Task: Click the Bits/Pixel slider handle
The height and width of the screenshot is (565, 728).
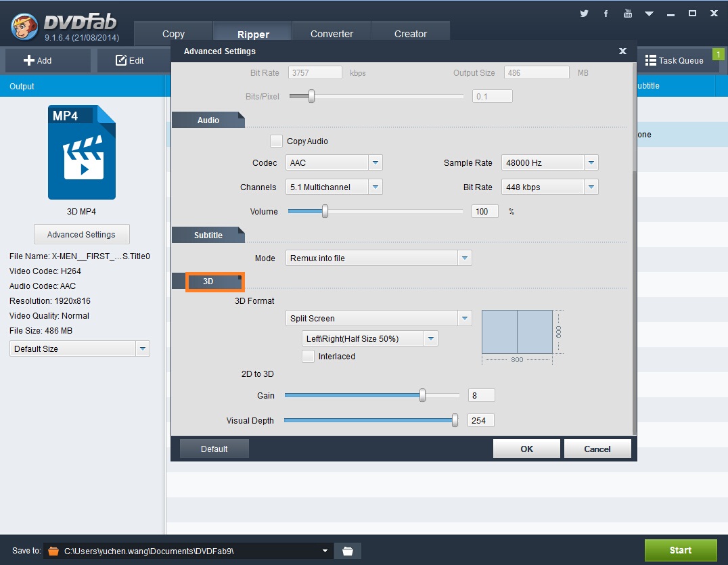Action: point(311,96)
